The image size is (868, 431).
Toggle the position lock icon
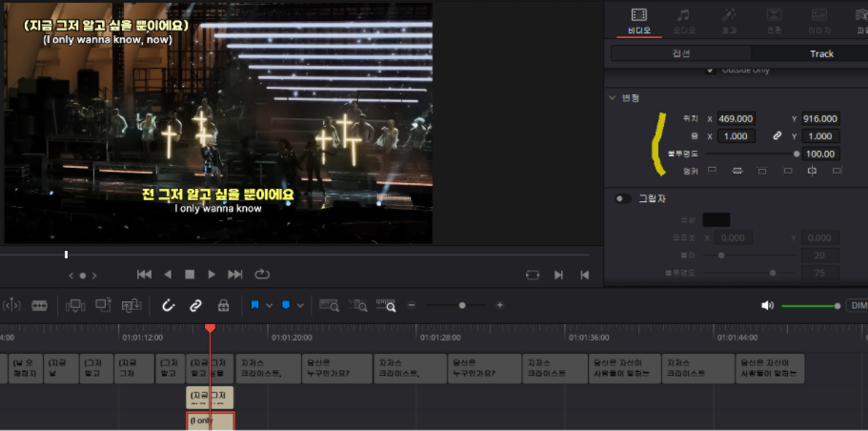pos(223,305)
